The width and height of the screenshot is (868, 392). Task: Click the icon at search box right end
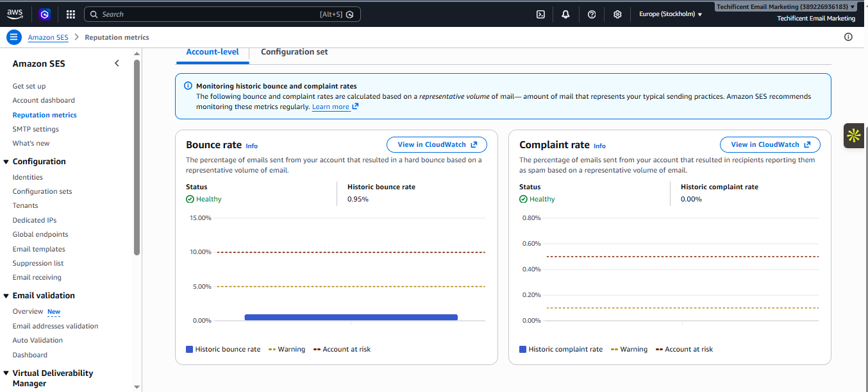point(350,14)
